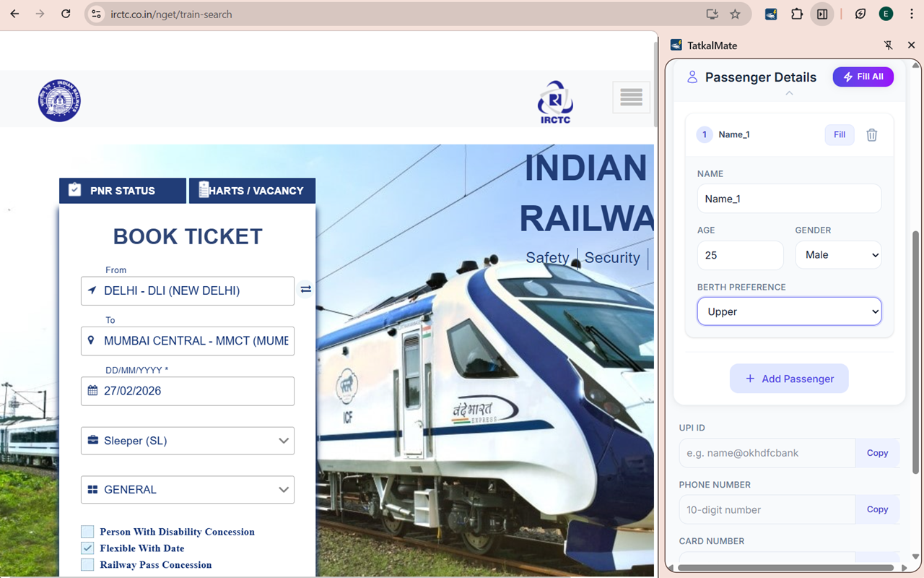This screenshot has width=924, height=578.
Task: Click Add Passenger button
Action: [x=789, y=379]
